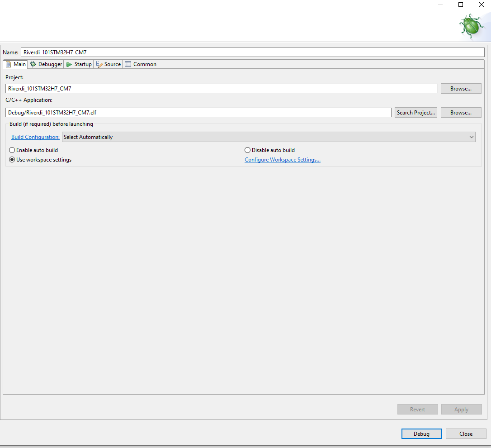Viewport: 491px width, 448px height.
Task: Click the green bug debug icon
Action: coord(472,26)
